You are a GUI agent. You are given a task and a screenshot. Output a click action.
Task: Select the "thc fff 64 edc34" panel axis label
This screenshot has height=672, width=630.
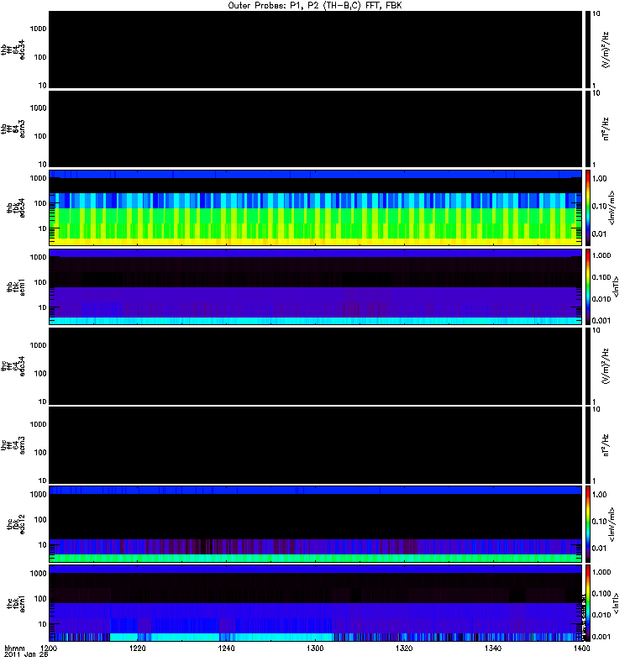tap(13, 366)
